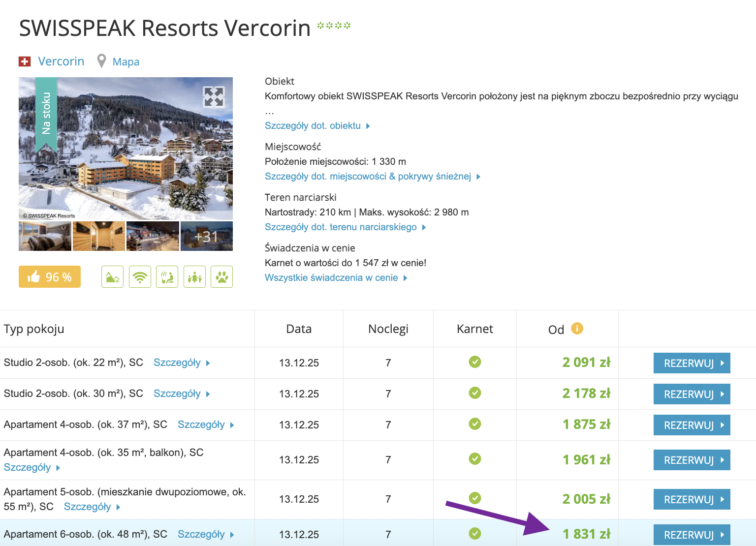Click the SWISSPEAK Resorts Vercorin heading
The image size is (756, 546).
165,28
